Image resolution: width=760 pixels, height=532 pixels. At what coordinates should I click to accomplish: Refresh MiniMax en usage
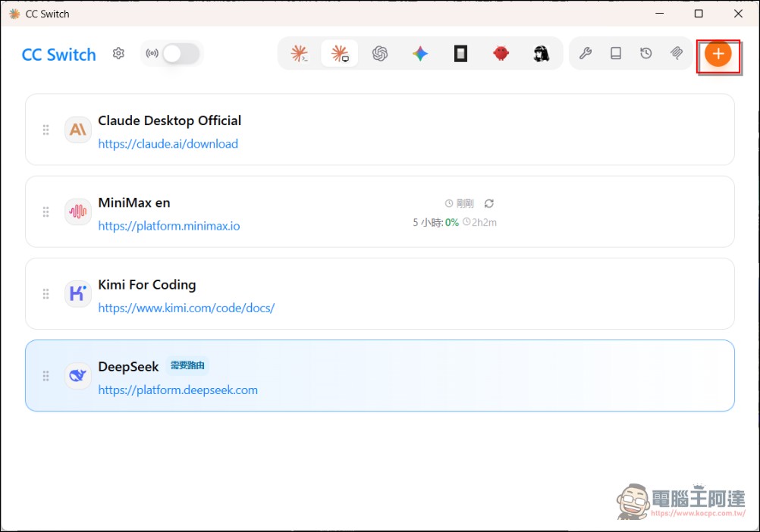[x=488, y=203]
